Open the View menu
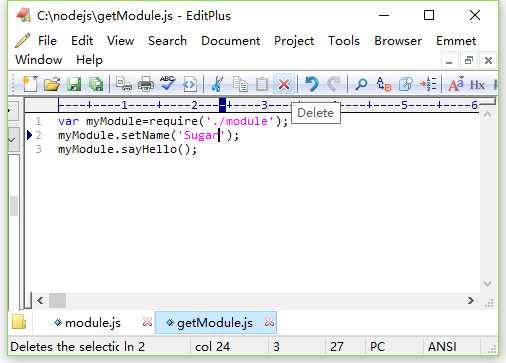Viewport: 506px width, 363px height. coord(121,41)
